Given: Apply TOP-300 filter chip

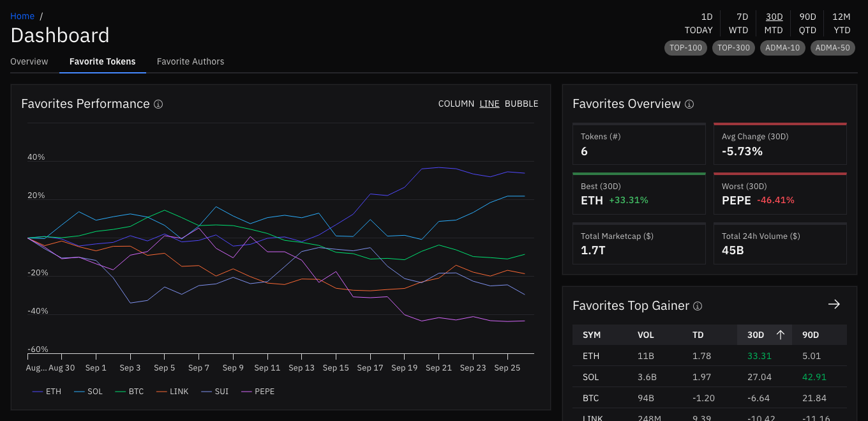Looking at the screenshot, I should tap(733, 48).
